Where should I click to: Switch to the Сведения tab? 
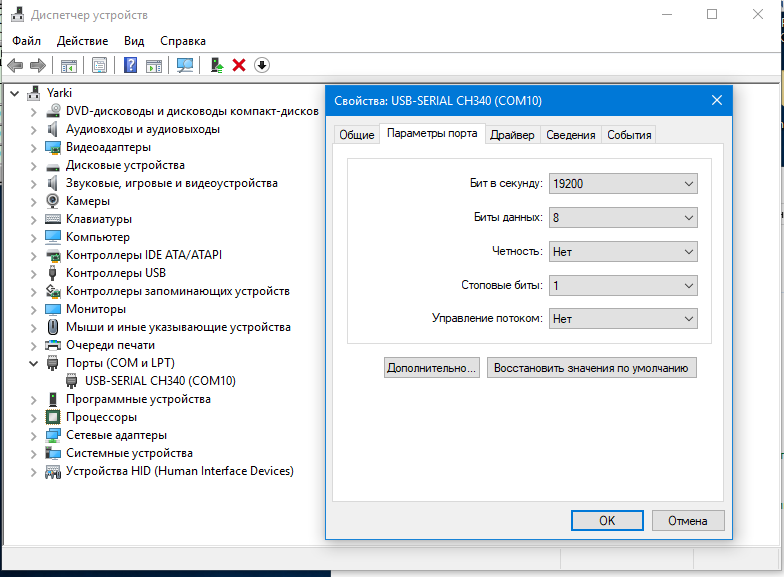point(570,135)
